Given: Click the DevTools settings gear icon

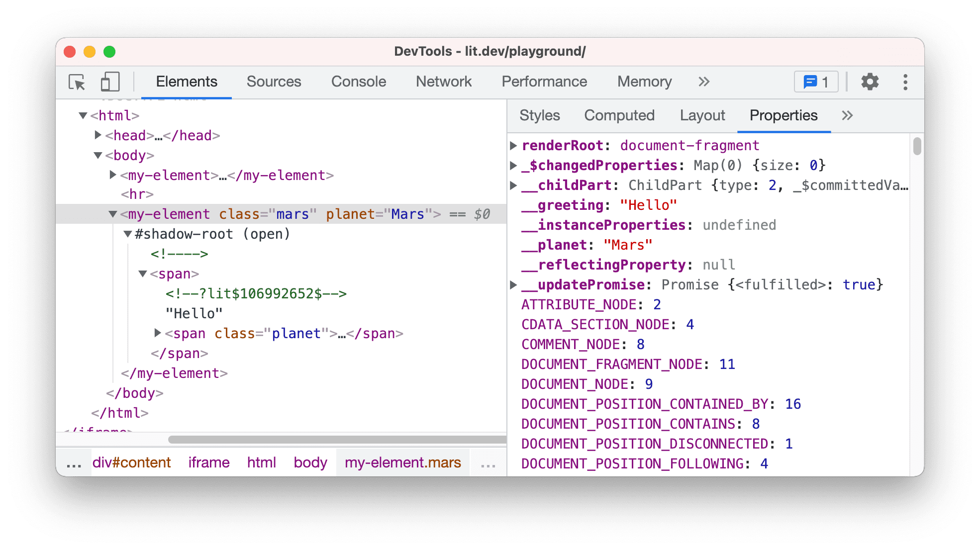Looking at the screenshot, I should point(871,81).
